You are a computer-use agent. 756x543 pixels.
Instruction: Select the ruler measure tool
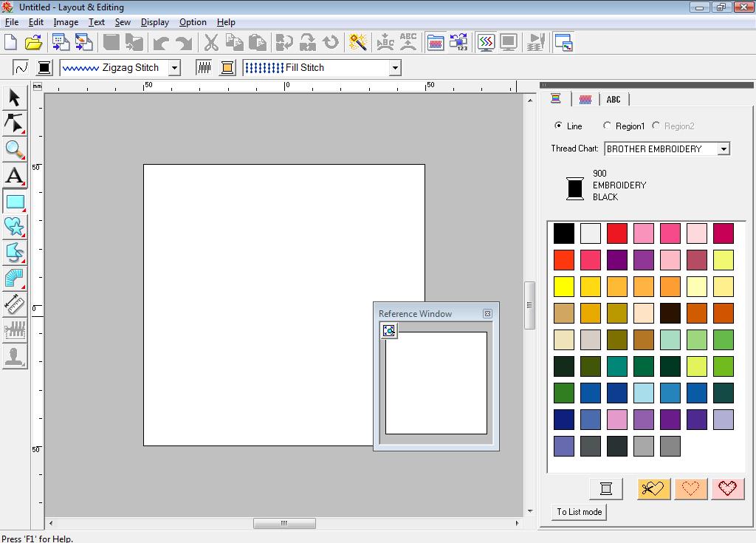point(15,304)
